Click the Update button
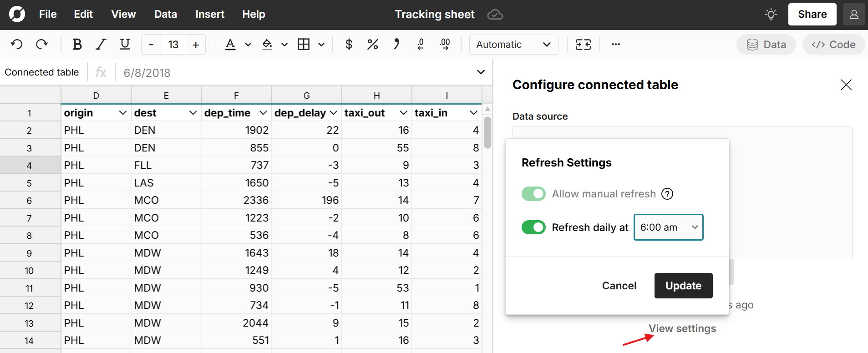This screenshot has width=868, height=353. point(683,286)
